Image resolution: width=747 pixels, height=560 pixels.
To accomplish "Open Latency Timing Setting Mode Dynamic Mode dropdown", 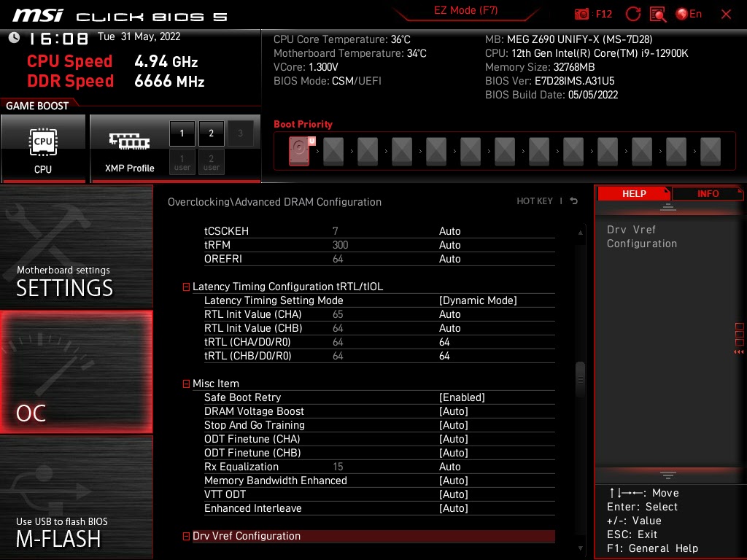I will 478,300.
